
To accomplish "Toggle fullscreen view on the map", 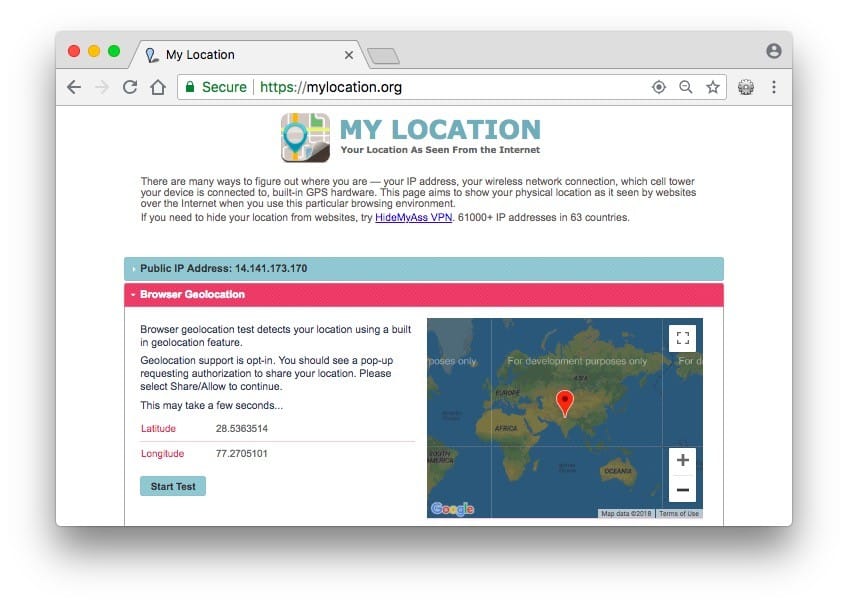I will click(x=682, y=338).
